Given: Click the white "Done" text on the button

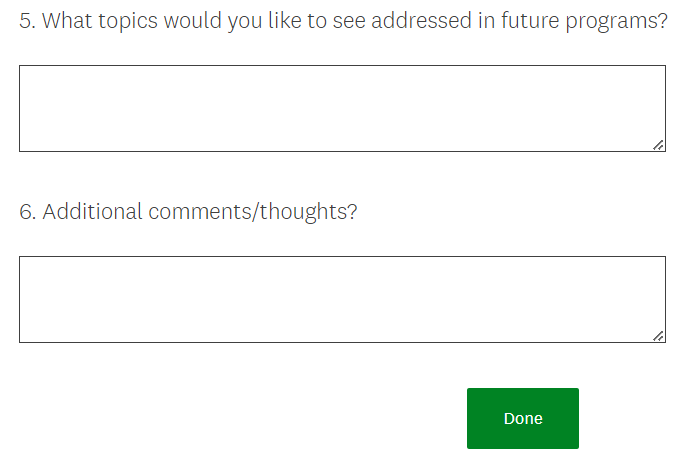Looking at the screenshot, I should pos(522,418).
